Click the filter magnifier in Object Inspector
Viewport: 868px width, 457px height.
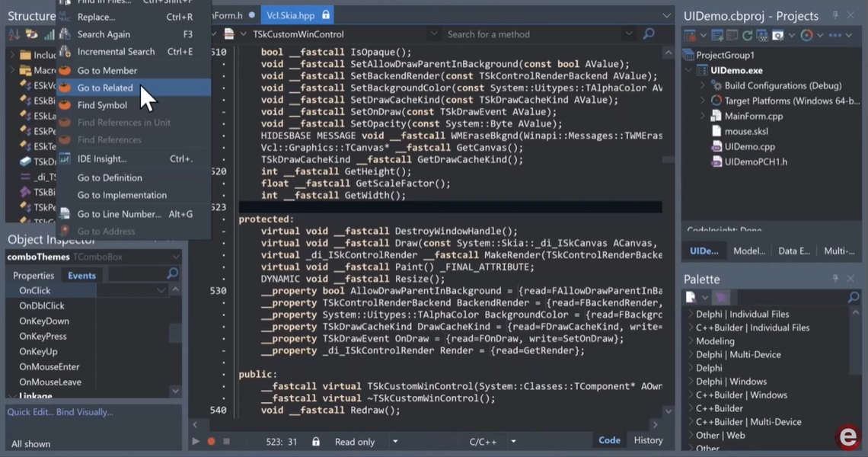tap(173, 273)
